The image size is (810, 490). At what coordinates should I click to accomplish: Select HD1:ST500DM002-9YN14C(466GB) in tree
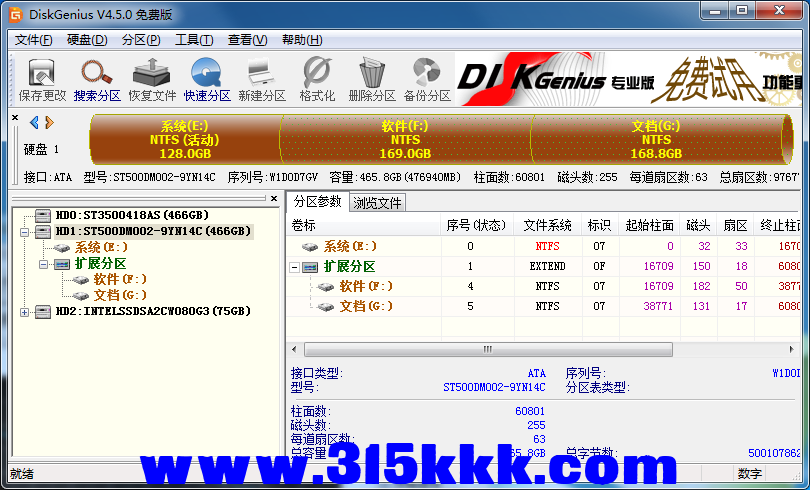coord(153,231)
